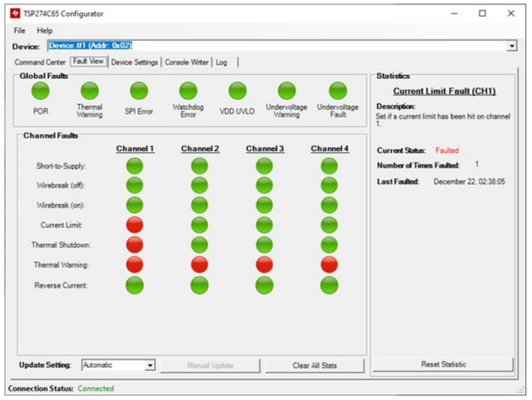Click Channel 4 Reverse Current indicator
Screen dimensions: 532x400
click(329, 285)
